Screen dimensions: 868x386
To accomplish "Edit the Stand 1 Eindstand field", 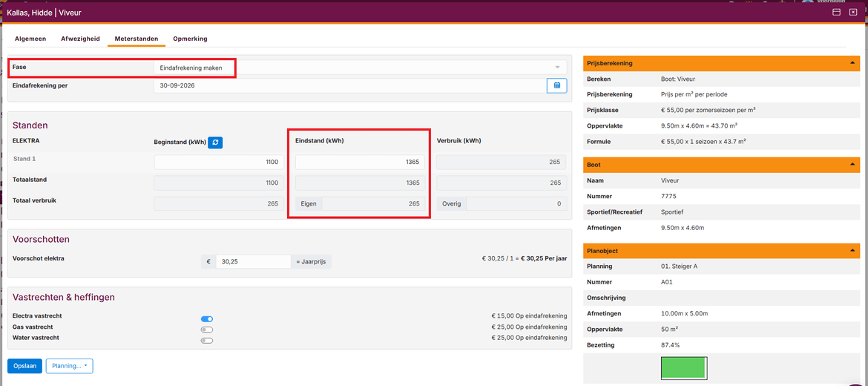I will click(x=361, y=163).
